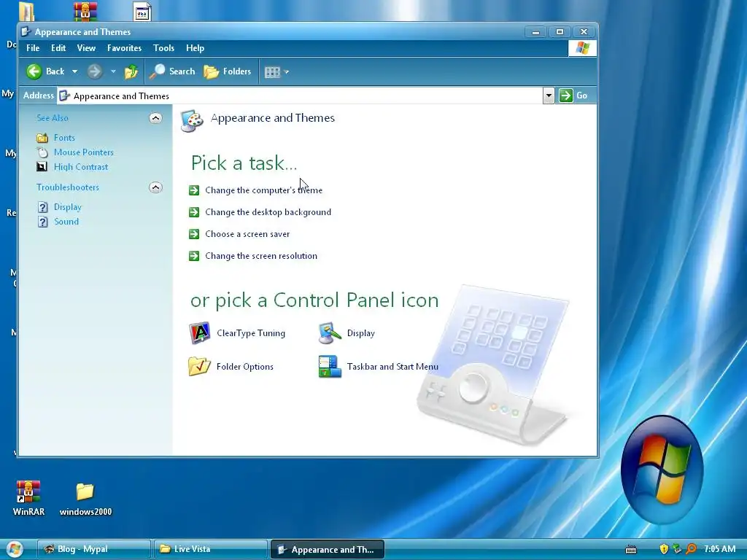Open the Taskbar and Start Menu icon

(330, 367)
